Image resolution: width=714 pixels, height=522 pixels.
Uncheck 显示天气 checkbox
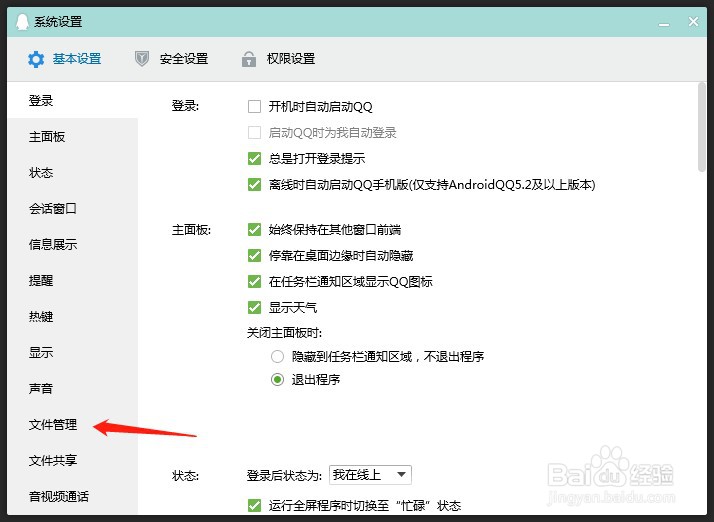coord(254,307)
